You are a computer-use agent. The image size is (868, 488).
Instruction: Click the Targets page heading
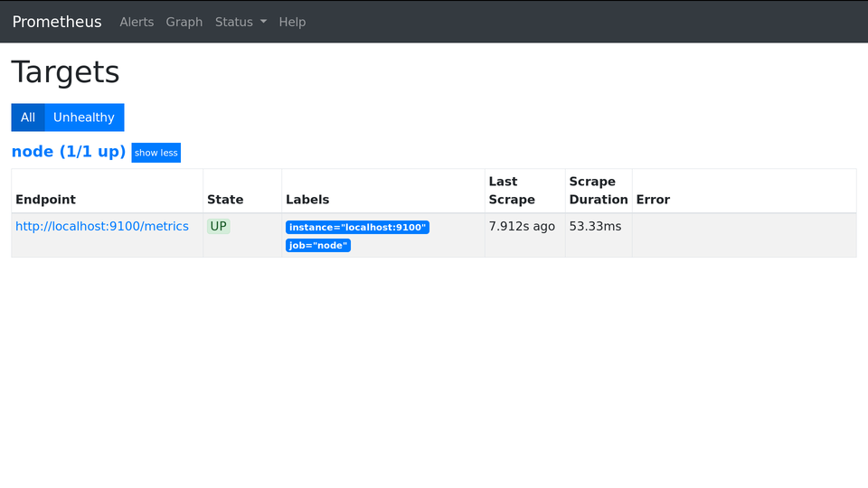click(x=65, y=72)
